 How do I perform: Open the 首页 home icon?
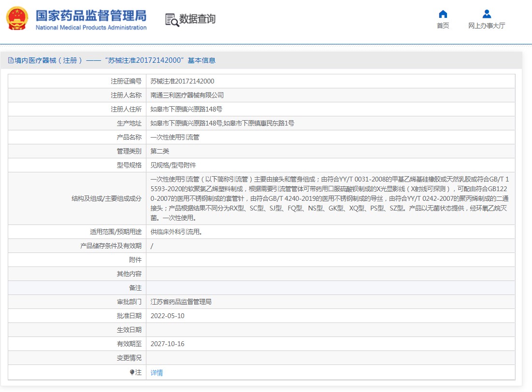(443, 14)
